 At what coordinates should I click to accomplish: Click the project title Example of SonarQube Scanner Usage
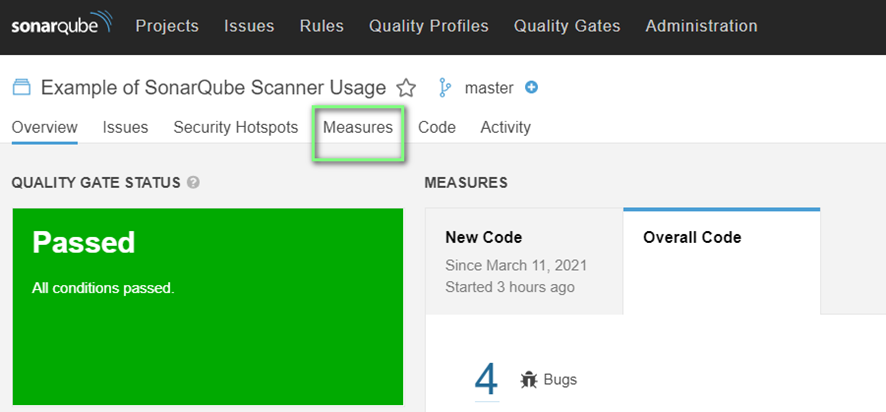(x=214, y=88)
